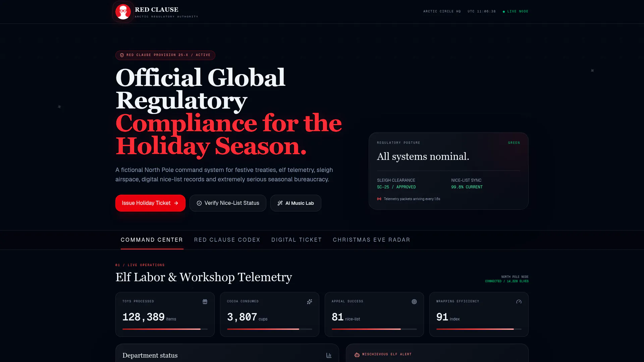The width and height of the screenshot is (644, 362).
Task: Click the 'All systems nominal.' heading
Action: (423, 157)
